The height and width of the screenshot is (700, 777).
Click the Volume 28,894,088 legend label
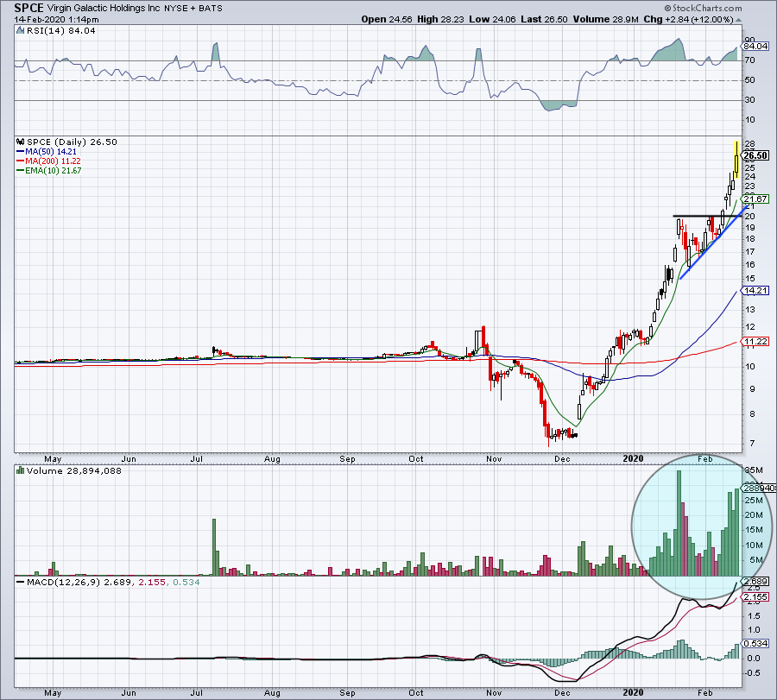pos(74,470)
